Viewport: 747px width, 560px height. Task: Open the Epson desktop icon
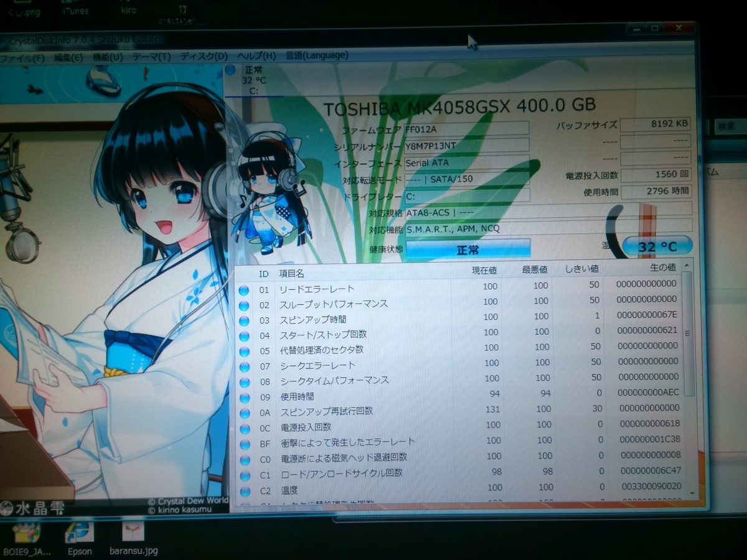(x=79, y=539)
